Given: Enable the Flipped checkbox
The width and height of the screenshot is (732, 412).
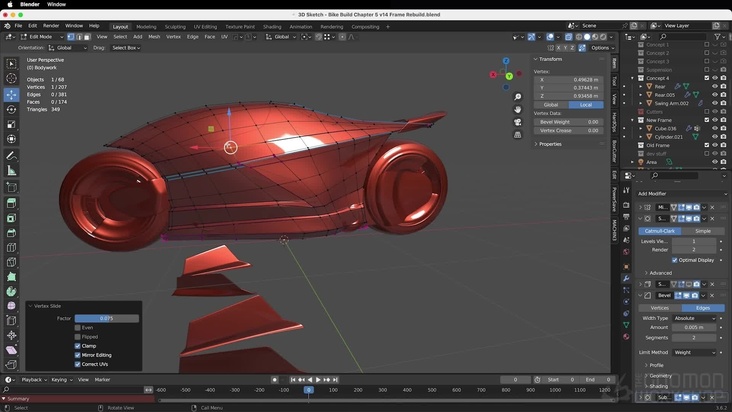Looking at the screenshot, I should [77, 336].
